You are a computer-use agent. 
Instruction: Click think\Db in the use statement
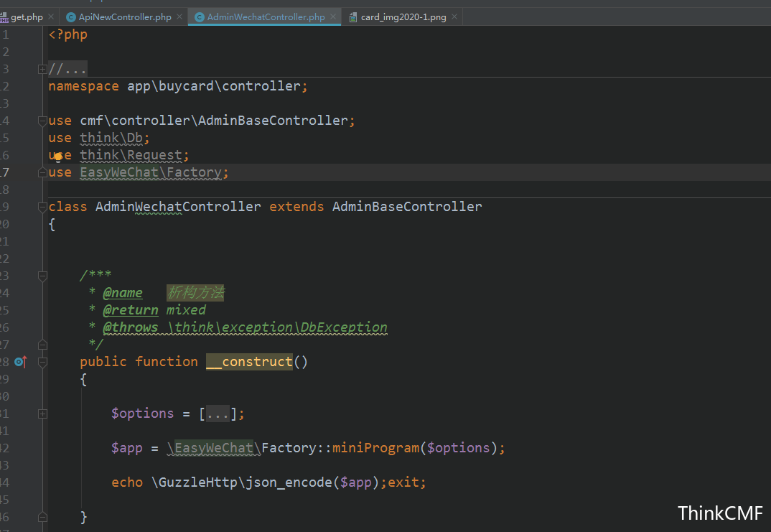pyautogui.click(x=111, y=138)
